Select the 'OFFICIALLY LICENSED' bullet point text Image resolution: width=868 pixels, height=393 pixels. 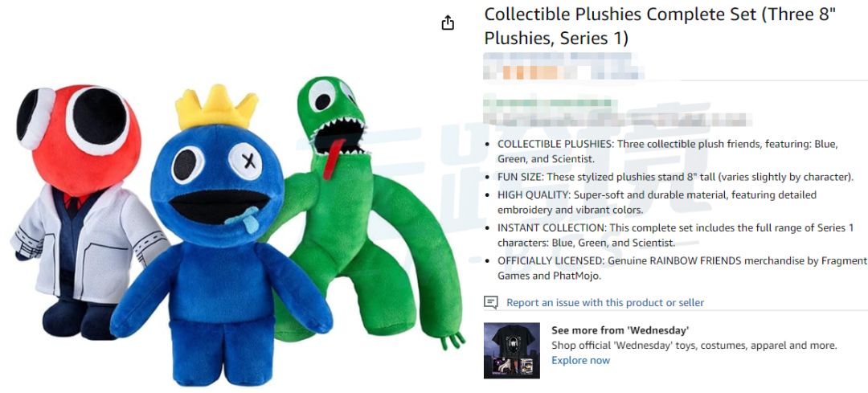click(x=682, y=268)
